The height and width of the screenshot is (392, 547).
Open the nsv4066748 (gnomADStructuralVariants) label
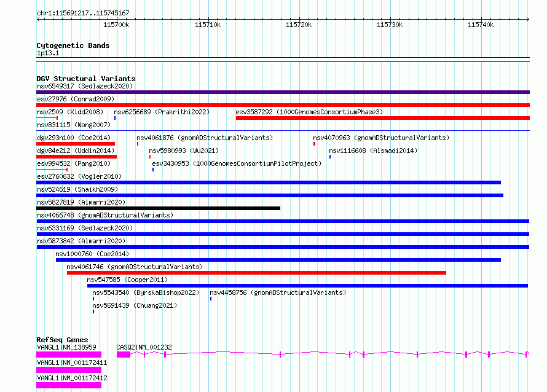click(x=105, y=215)
